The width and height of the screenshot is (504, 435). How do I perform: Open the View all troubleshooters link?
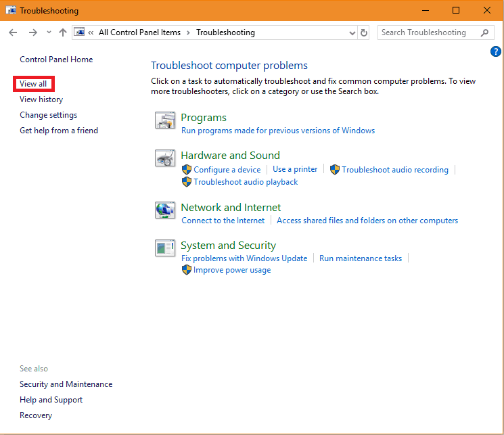[33, 84]
